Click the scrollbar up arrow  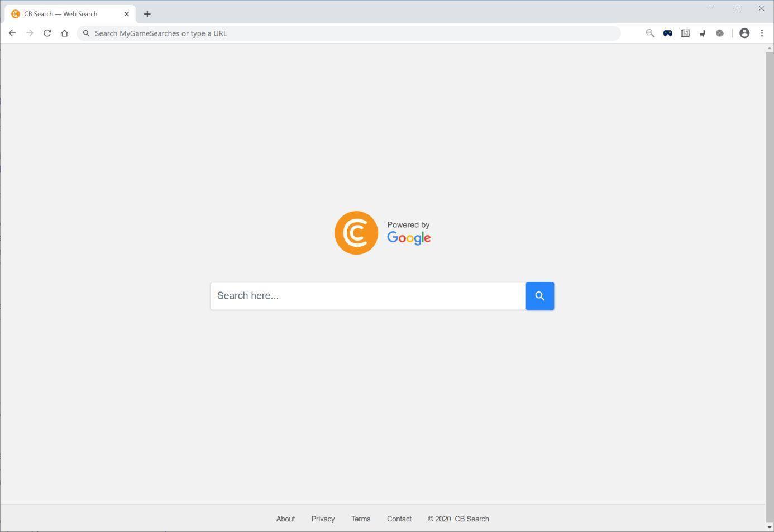tap(770, 49)
